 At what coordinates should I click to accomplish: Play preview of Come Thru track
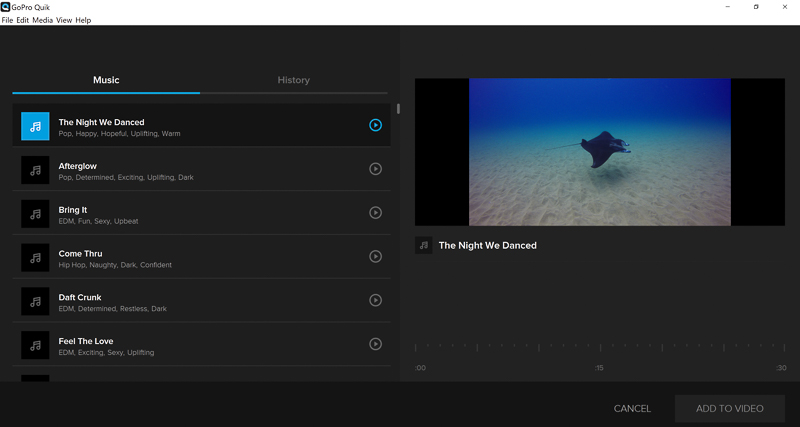click(x=375, y=256)
